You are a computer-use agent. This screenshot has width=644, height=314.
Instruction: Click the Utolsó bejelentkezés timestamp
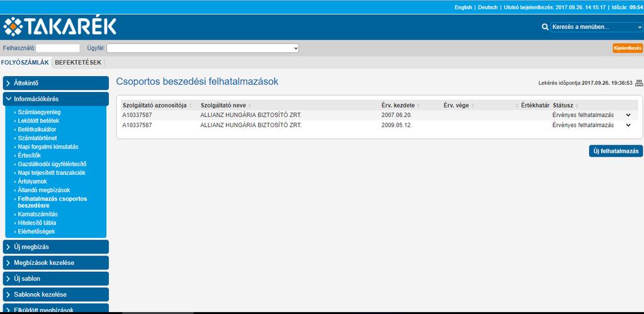[554, 8]
